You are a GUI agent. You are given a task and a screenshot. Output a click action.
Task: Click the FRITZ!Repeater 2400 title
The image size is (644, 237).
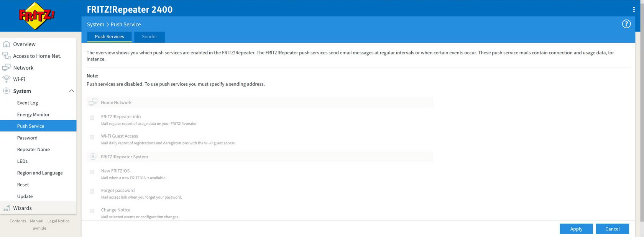point(130,10)
